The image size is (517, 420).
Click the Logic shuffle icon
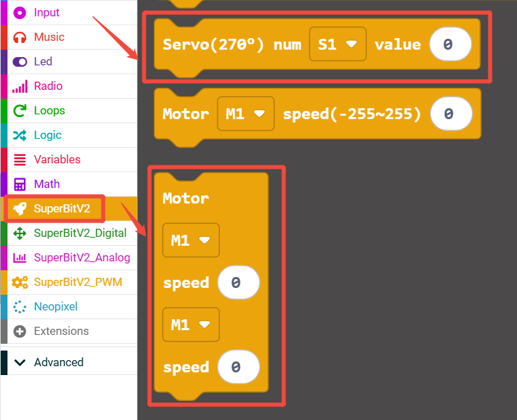[x=20, y=135]
